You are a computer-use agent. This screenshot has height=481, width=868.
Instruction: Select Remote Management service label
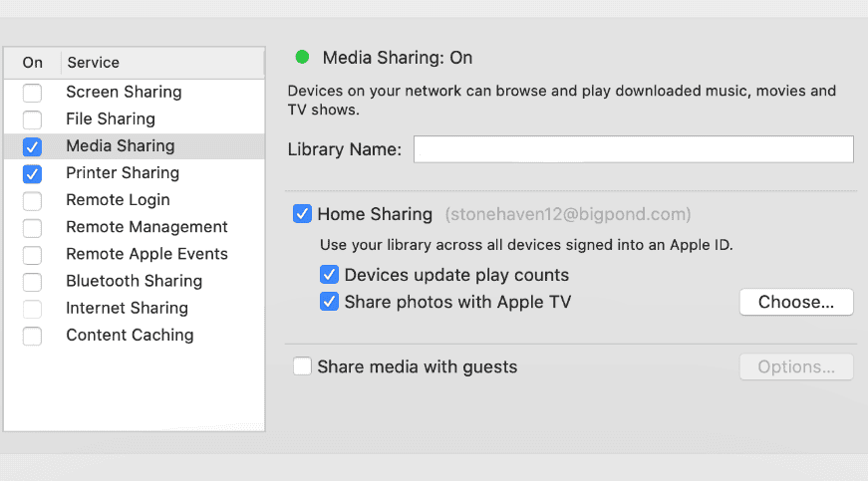pyautogui.click(x=146, y=227)
